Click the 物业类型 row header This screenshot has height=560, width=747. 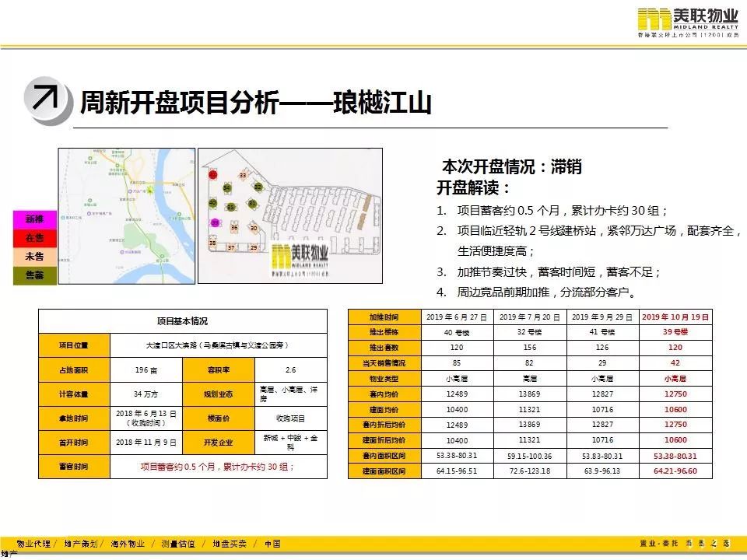coord(384,379)
